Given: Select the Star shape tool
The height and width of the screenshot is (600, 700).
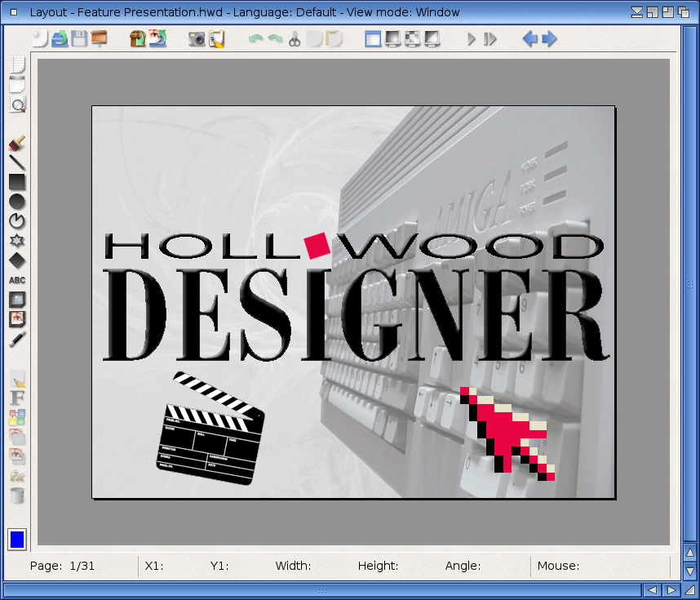Looking at the screenshot, I should click(17, 241).
